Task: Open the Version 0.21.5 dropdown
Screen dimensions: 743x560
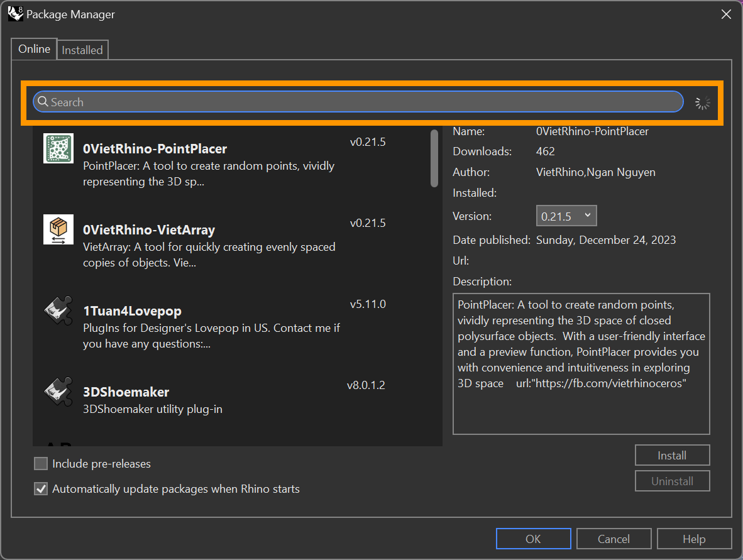Action: [x=566, y=216]
